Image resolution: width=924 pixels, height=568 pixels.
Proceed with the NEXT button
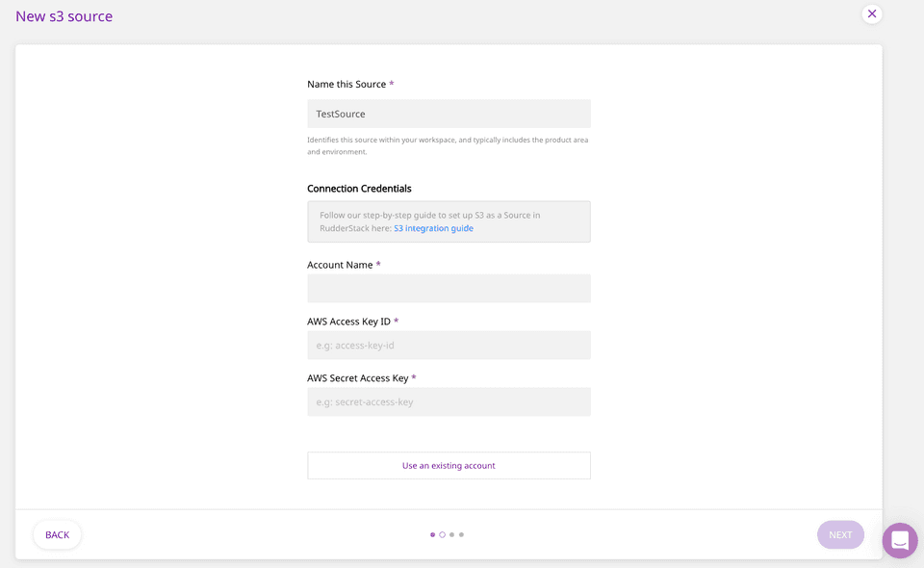point(840,534)
